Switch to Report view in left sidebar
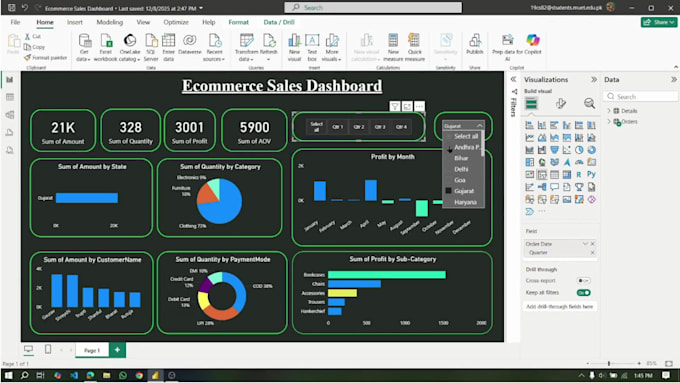The width and height of the screenshot is (680, 383). (10, 79)
